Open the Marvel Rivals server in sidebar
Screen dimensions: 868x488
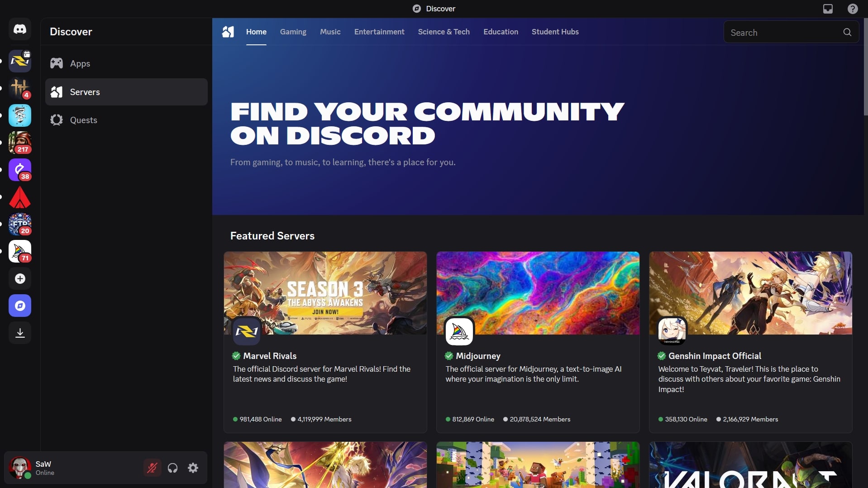(20, 61)
